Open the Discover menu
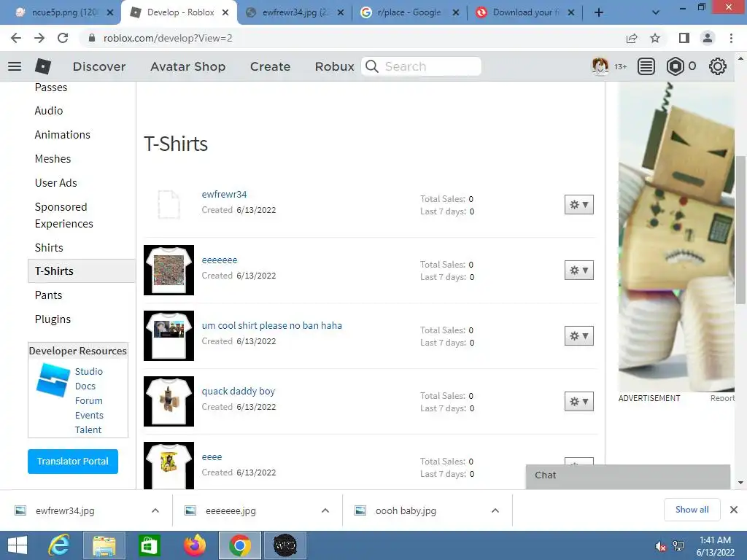 pos(99,66)
